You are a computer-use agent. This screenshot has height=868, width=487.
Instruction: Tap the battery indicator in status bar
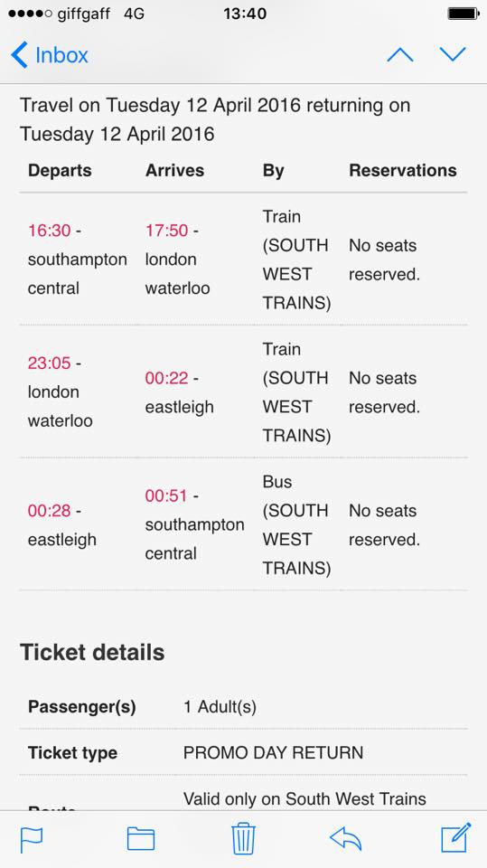tap(464, 14)
